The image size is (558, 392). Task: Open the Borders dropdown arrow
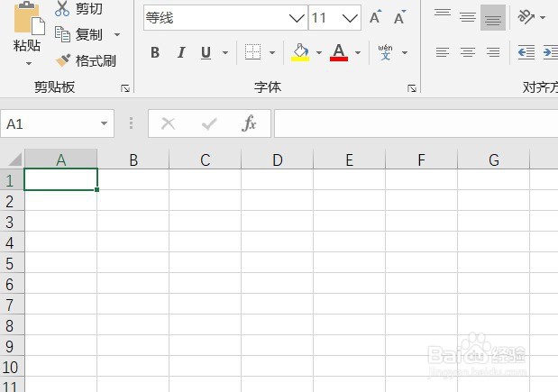[272, 52]
